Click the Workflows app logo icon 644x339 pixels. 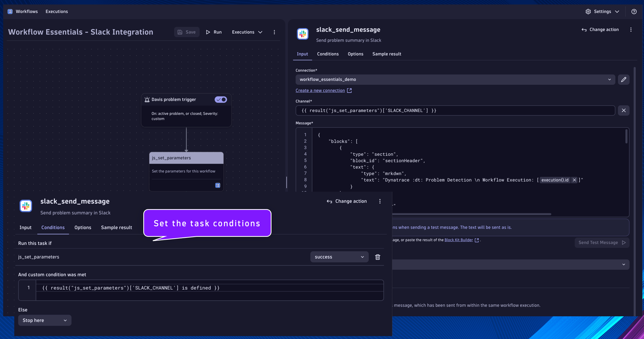10,11
